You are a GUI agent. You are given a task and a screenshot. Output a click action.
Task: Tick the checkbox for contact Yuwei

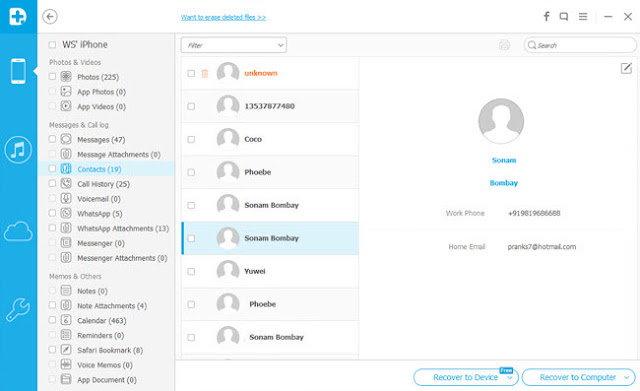point(191,271)
